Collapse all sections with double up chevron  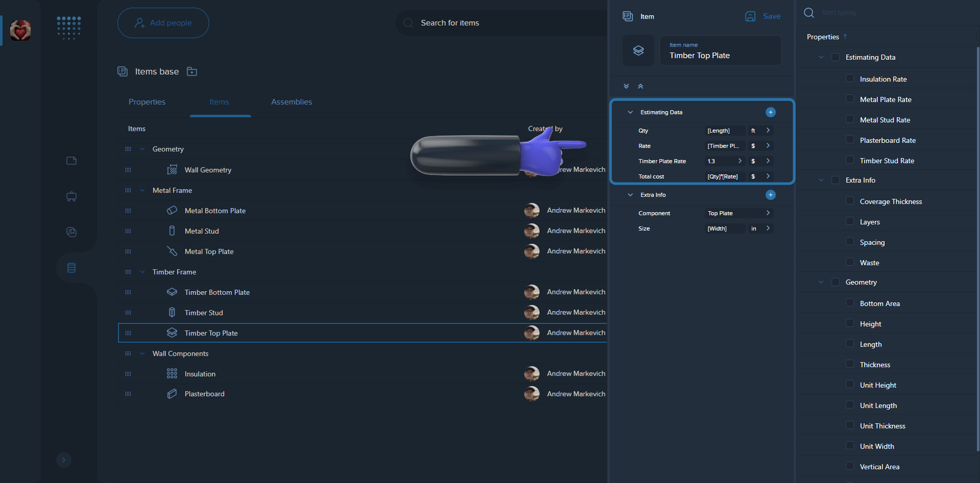(641, 86)
